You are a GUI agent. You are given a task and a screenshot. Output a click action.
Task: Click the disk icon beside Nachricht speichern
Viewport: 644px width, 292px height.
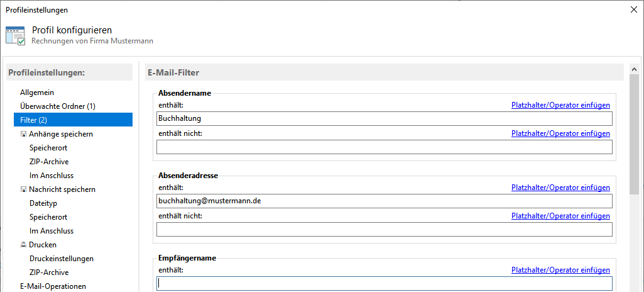click(x=23, y=189)
